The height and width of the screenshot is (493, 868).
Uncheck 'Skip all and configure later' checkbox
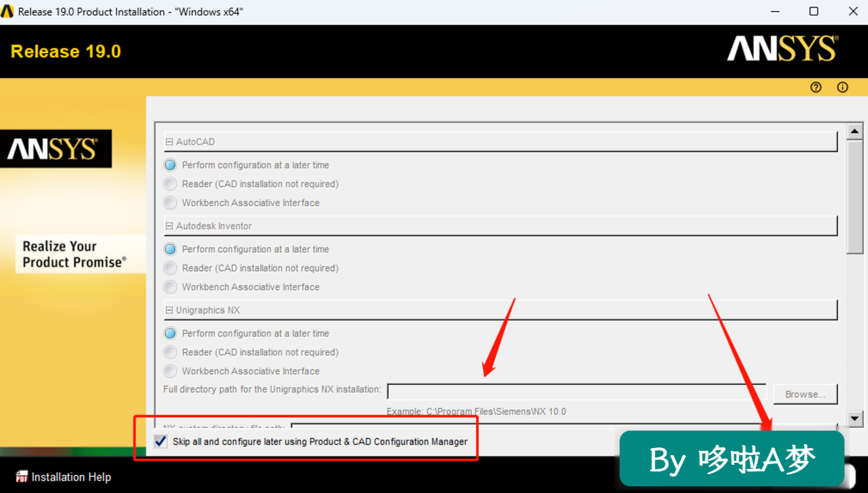point(160,441)
